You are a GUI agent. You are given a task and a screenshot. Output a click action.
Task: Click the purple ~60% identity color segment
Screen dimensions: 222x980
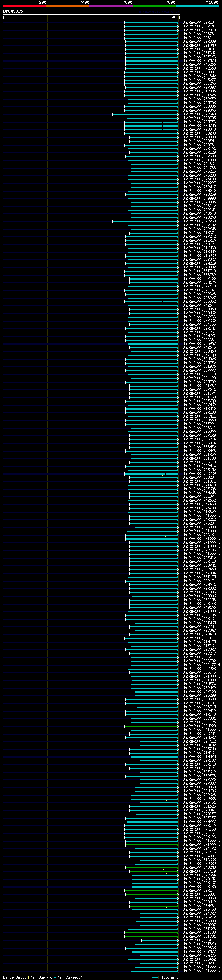(111, 6)
